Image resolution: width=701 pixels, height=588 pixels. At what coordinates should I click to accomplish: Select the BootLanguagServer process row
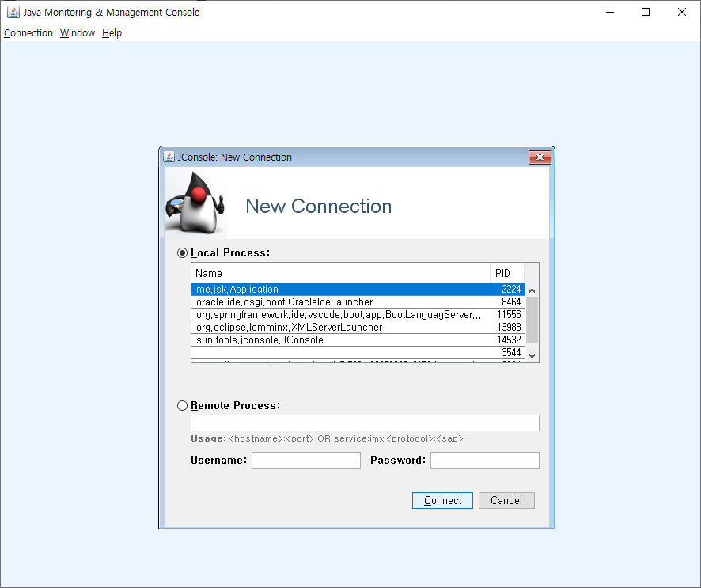(358, 314)
